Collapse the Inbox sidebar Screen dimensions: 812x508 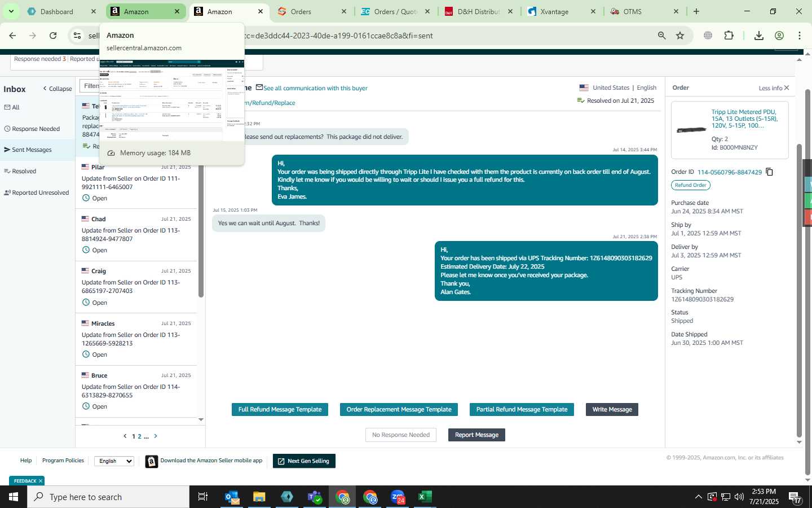(x=57, y=89)
